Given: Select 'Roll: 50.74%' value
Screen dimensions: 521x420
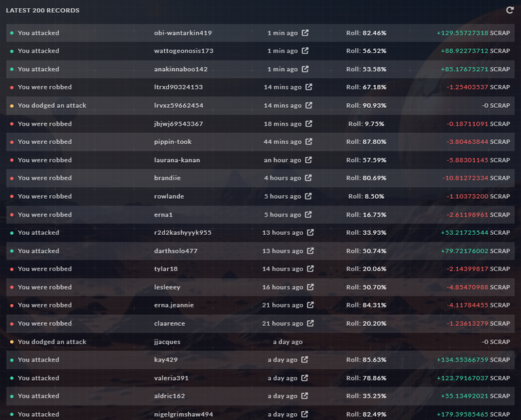Looking at the screenshot, I should click(x=366, y=251).
